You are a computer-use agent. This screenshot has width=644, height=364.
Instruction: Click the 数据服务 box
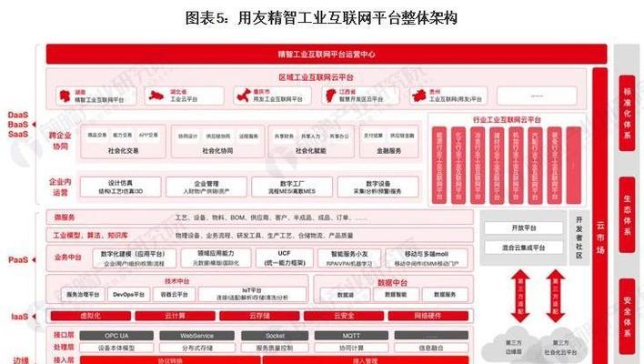pyautogui.click(x=445, y=295)
